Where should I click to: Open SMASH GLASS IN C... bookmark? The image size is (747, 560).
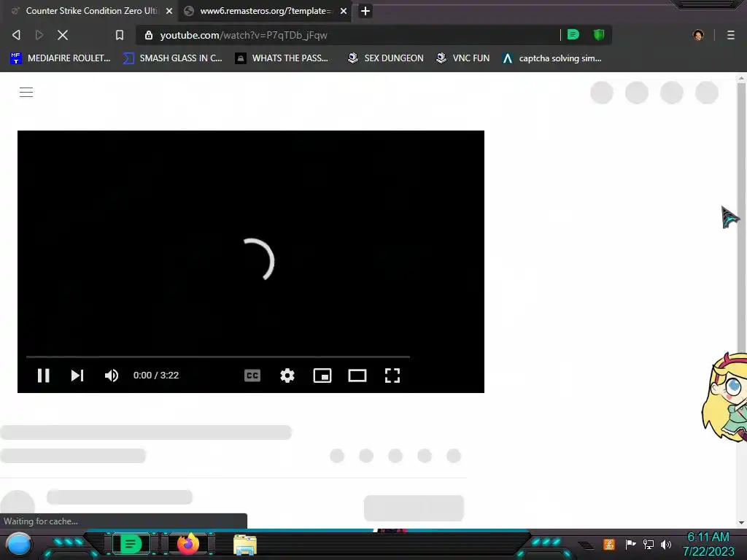(172, 58)
